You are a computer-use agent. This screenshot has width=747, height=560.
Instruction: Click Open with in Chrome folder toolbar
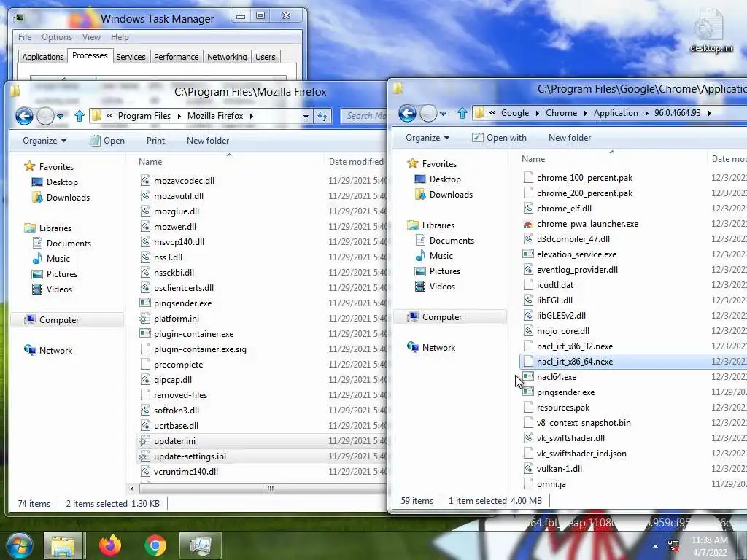499,138
